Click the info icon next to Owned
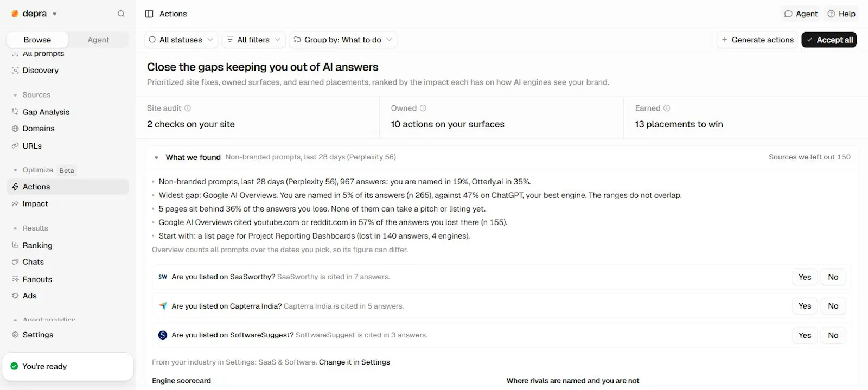The height and width of the screenshot is (390, 868). (423, 108)
